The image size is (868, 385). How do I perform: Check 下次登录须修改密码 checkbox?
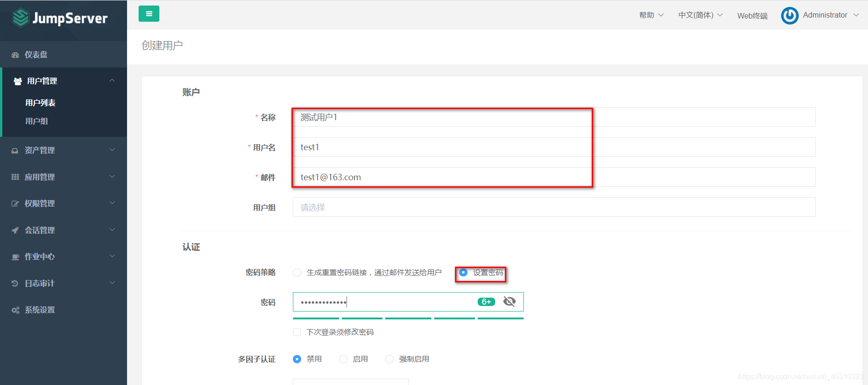pyautogui.click(x=297, y=332)
